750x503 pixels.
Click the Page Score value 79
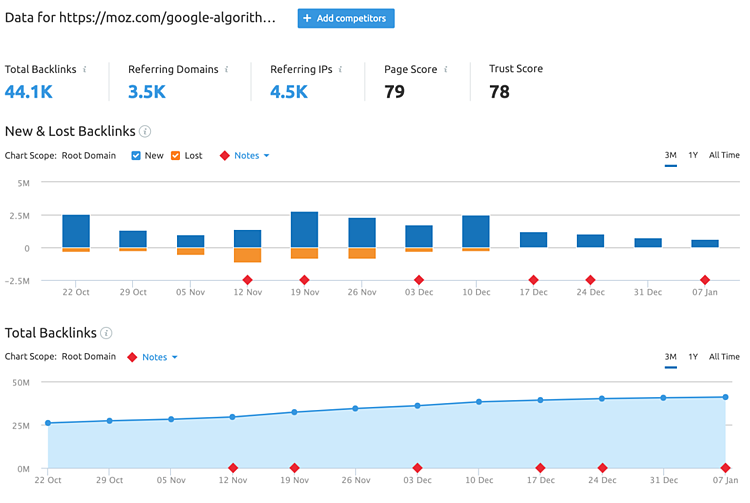click(395, 92)
